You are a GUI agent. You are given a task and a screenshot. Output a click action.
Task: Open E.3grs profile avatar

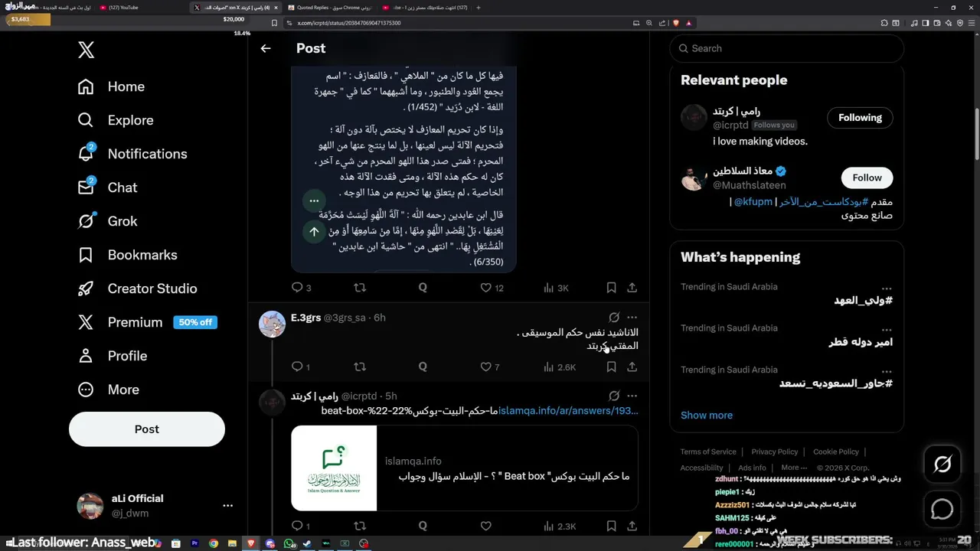273,324
